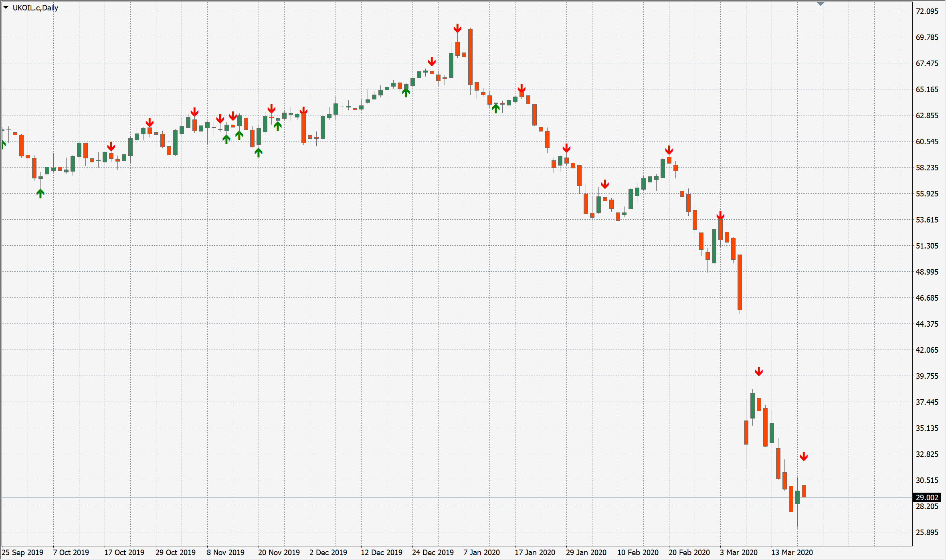Select the green up arrow in mid-December 2019
Viewport: 946px width, 560px height.
point(406,93)
